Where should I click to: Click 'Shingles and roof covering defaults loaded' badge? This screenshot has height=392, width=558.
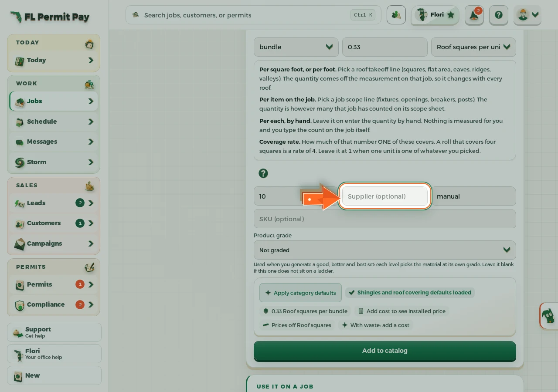tap(410, 293)
